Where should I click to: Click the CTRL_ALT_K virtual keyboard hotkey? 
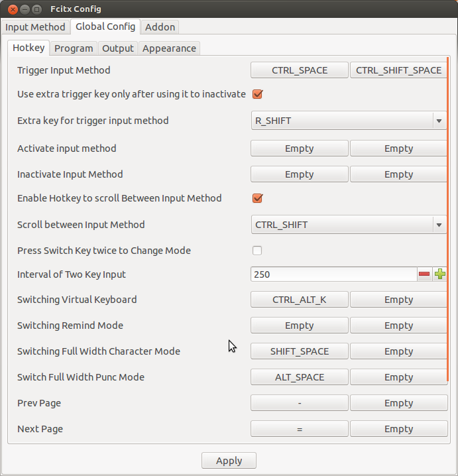point(300,299)
